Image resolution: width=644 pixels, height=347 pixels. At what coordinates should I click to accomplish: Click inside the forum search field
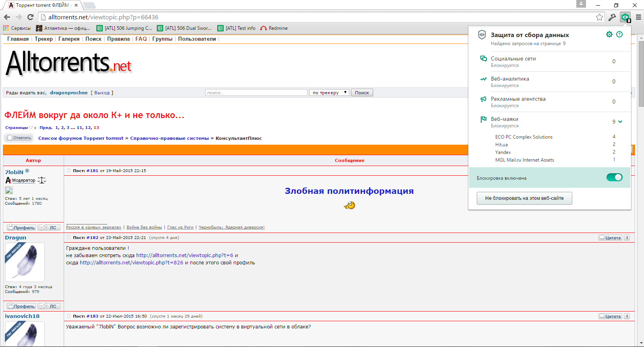256,93
